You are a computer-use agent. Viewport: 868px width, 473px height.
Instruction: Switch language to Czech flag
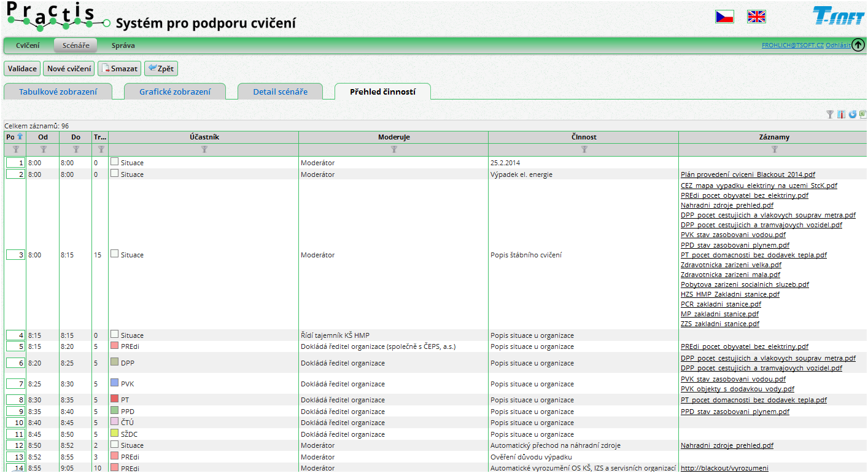[x=725, y=17]
